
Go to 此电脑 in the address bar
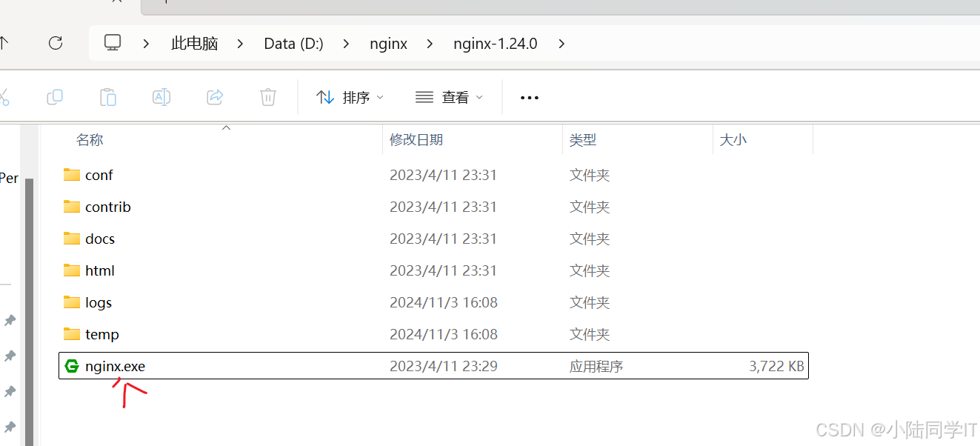[195, 44]
